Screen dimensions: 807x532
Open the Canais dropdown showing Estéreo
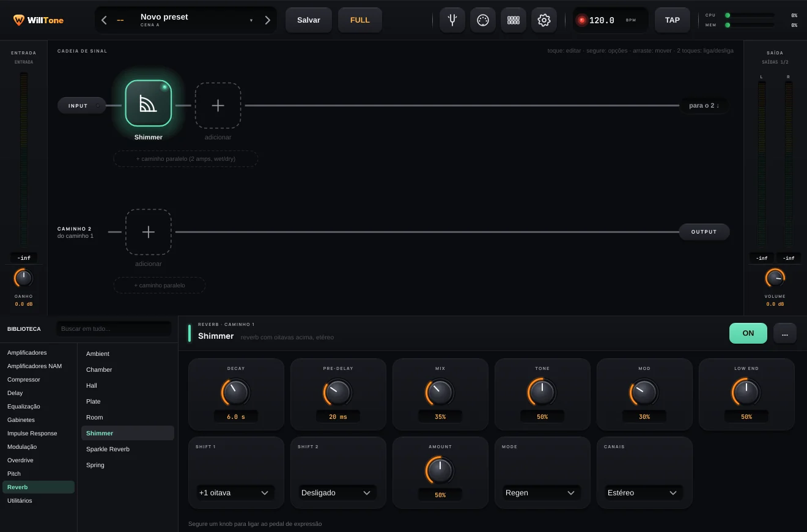coord(644,492)
